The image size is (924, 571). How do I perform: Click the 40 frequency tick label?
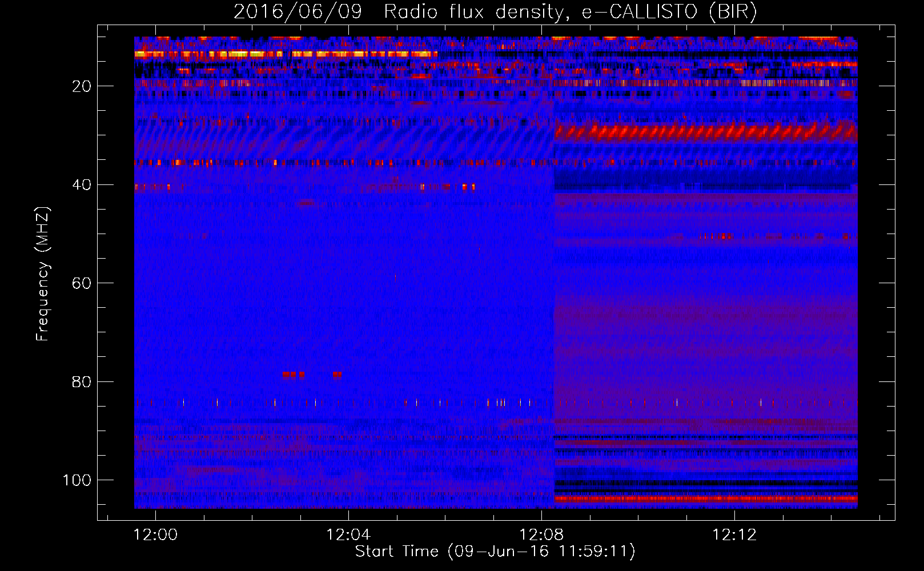click(x=82, y=185)
